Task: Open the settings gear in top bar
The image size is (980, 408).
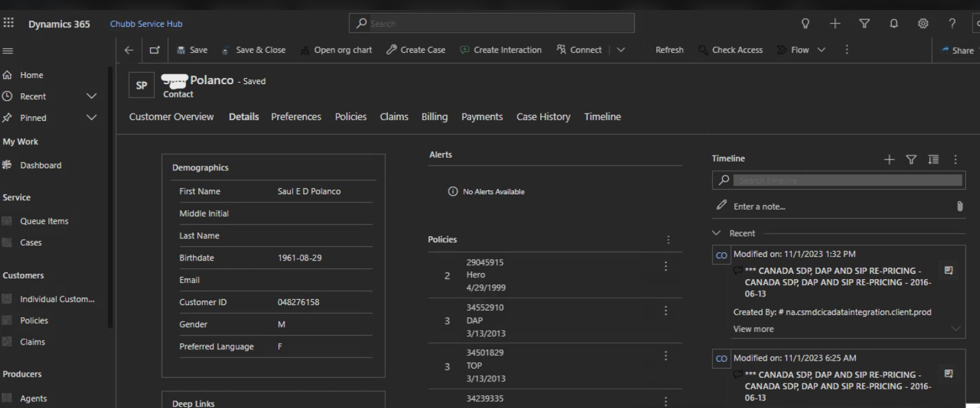Action: [923, 23]
